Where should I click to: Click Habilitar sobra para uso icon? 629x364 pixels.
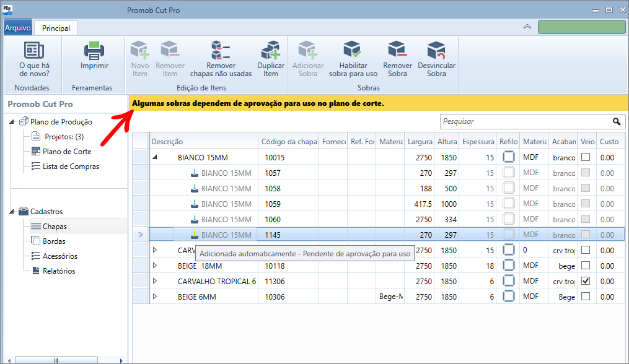click(353, 50)
